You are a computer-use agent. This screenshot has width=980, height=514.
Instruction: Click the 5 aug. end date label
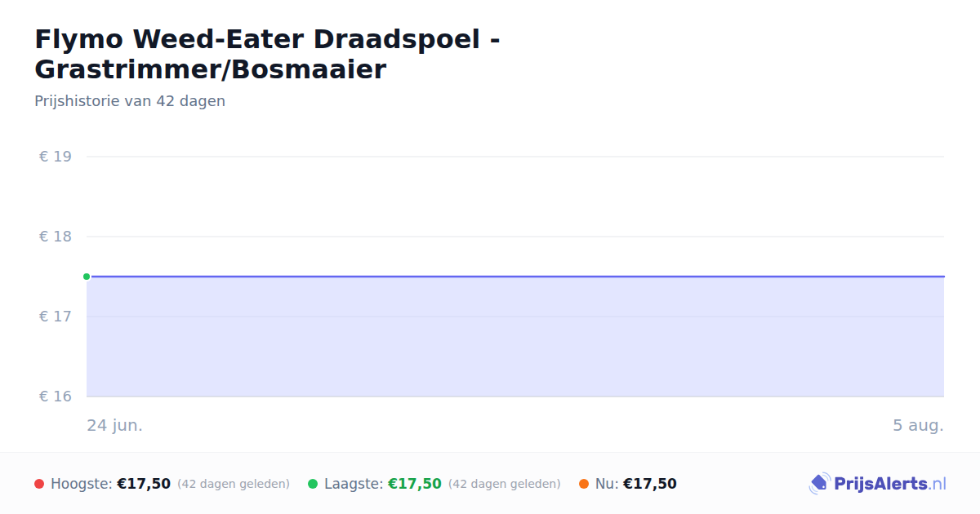click(918, 425)
